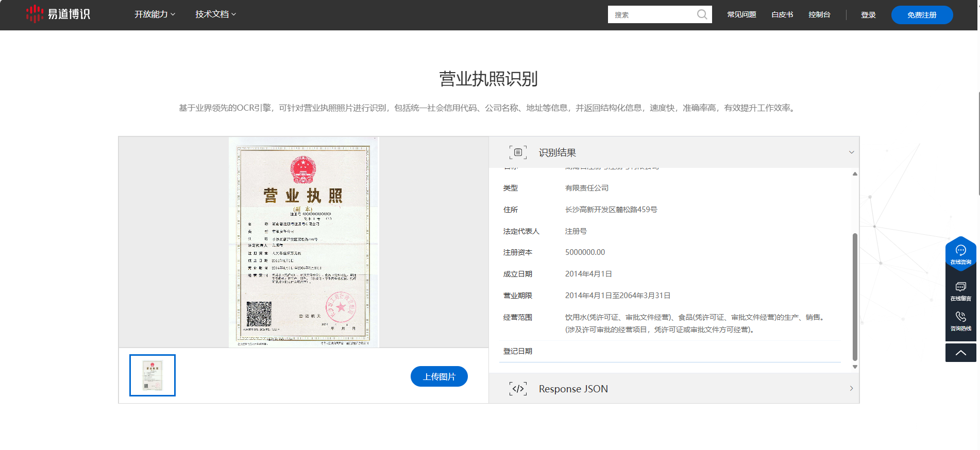The image size is (980, 450).
Task: Open the 常见问题 menu item
Action: click(741, 14)
